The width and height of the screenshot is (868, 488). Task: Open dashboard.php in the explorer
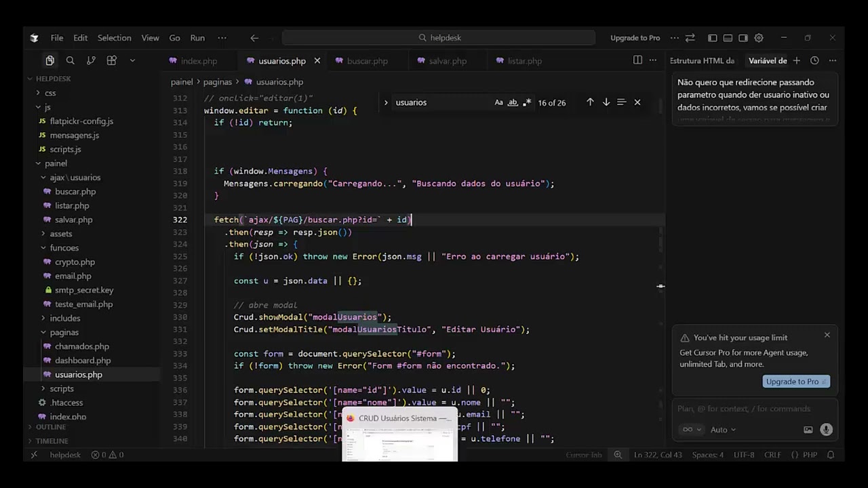tap(83, 361)
